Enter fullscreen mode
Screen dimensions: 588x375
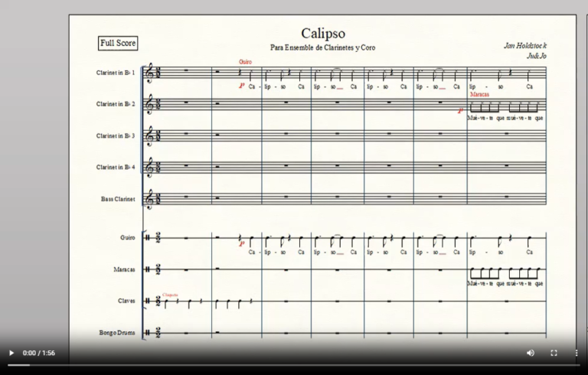[554, 353]
